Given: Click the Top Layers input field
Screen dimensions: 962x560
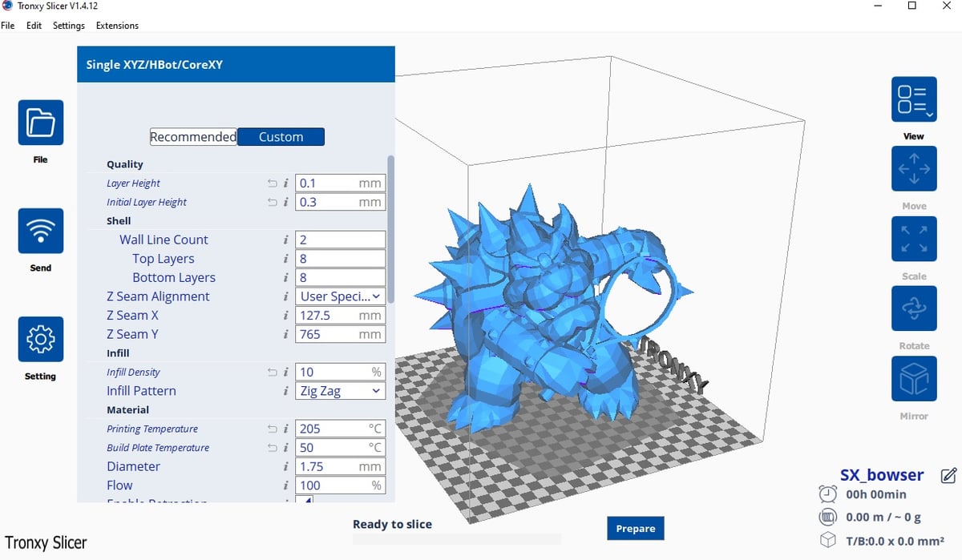Looking at the screenshot, I should (x=341, y=259).
